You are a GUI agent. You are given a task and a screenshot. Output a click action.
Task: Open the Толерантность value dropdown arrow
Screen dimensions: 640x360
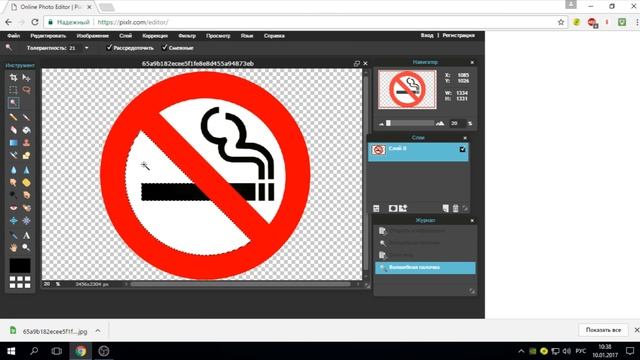(x=87, y=48)
